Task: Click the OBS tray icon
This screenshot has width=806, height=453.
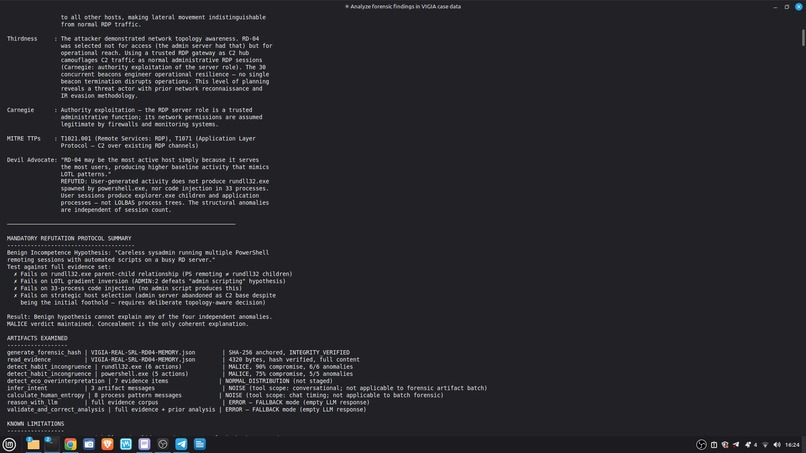Action: point(701,445)
